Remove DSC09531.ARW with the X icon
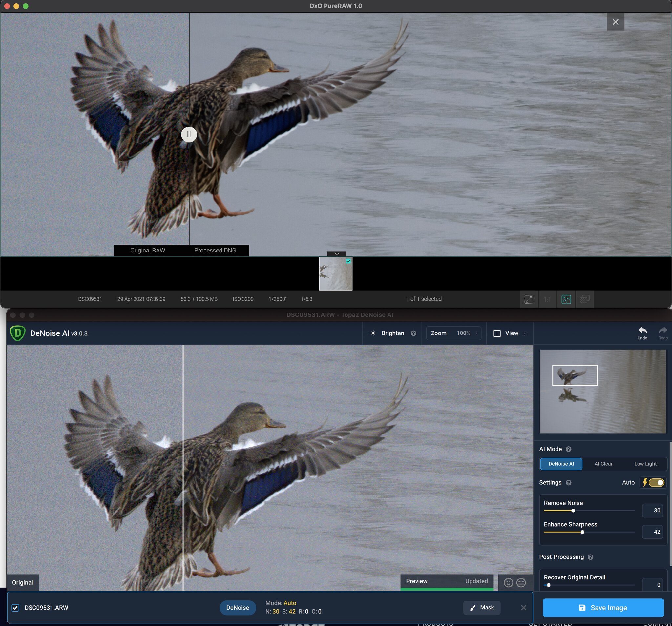Viewport: 672px width, 626px height. [x=523, y=607]
